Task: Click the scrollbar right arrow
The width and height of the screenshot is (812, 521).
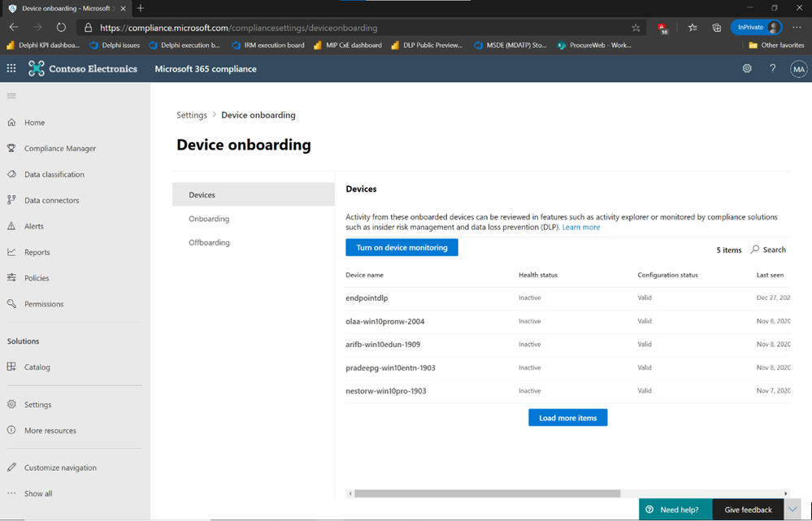Action: [x=786, y=493]
